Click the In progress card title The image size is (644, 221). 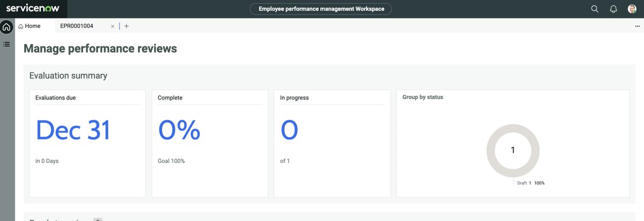(x=295, y=98)
